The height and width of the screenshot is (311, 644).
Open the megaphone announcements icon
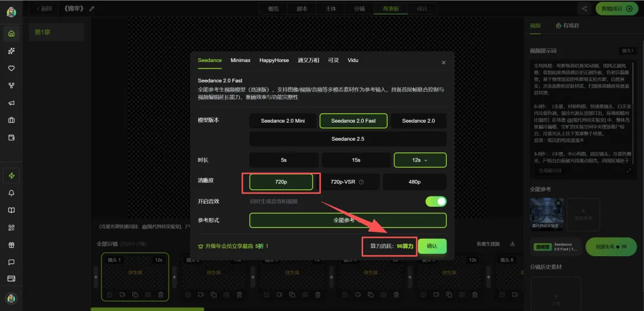click(11, 103)
